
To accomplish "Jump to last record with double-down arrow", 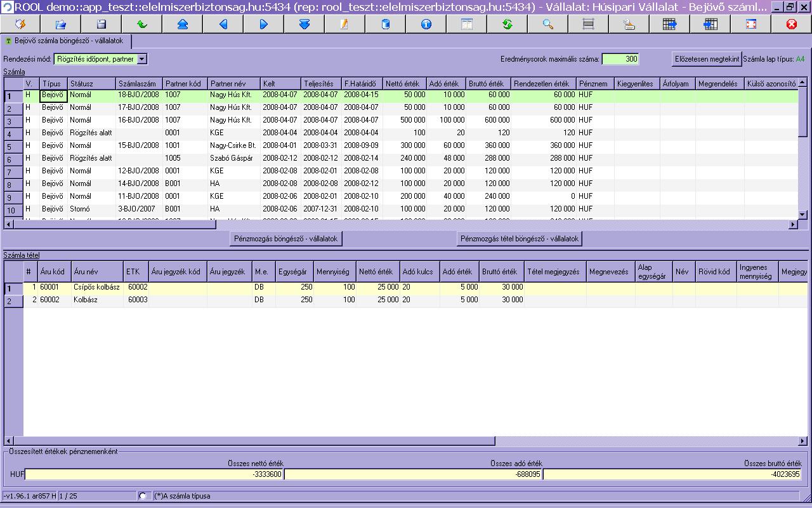I will [x=304, y=24].
